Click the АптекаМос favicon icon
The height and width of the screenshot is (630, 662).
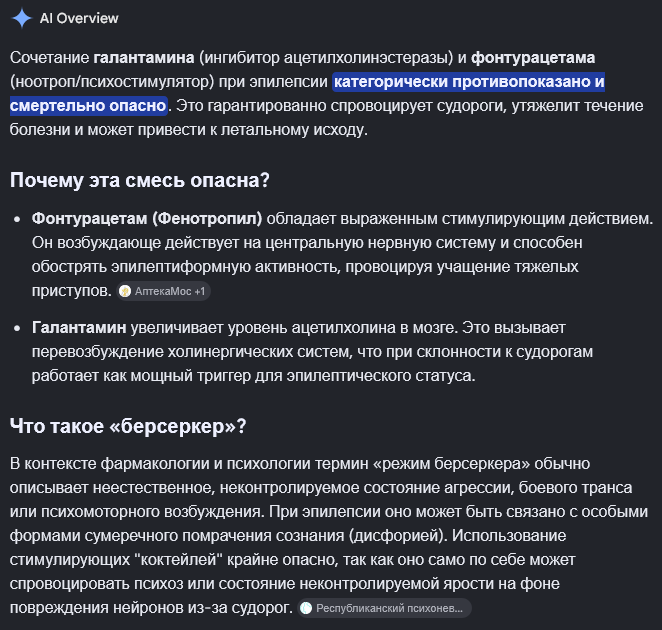125,291
